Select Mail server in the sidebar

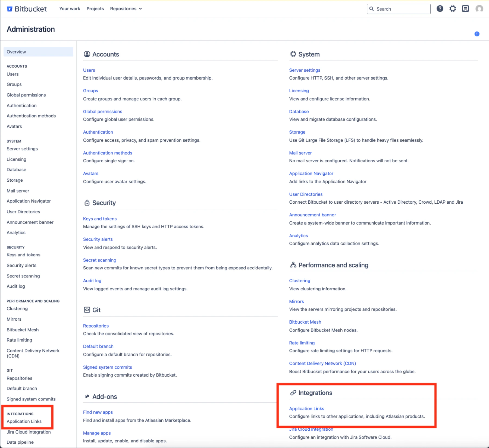18,191
